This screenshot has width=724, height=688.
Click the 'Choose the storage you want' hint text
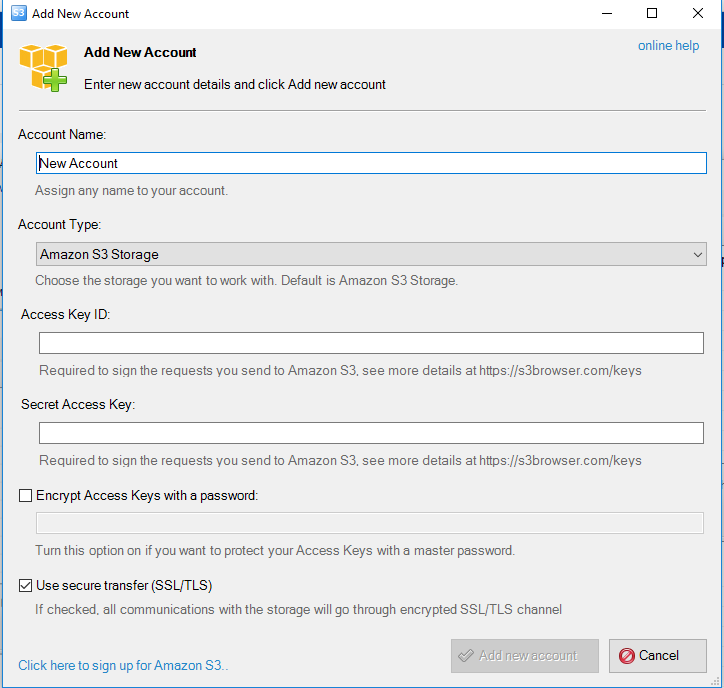247,281
